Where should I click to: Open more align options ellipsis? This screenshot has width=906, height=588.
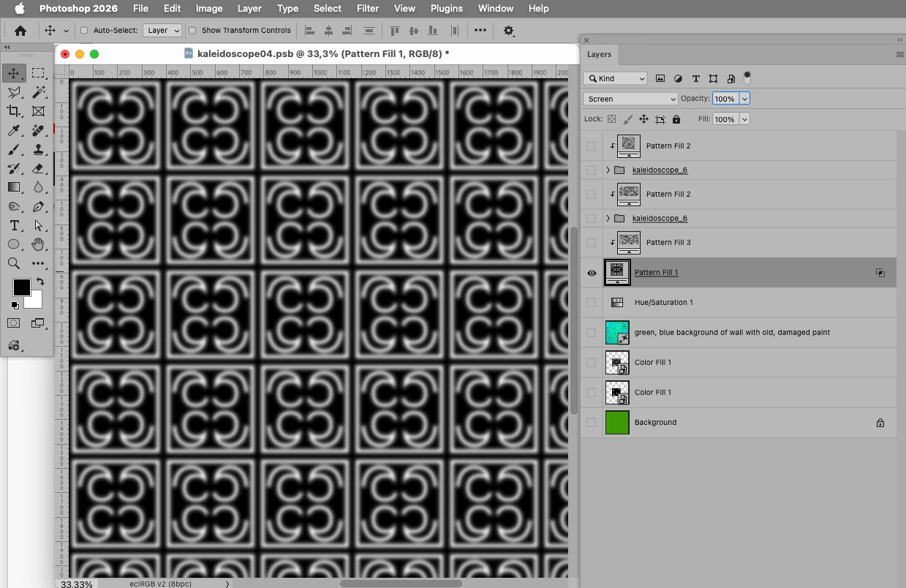(x=480, y=30)
